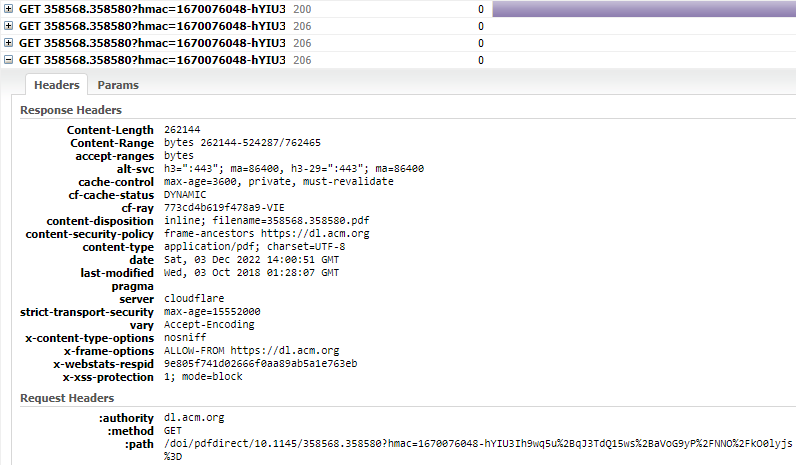
Task: Expand the third GET request row
Action: pyautogui.click(x=9, y=43)
